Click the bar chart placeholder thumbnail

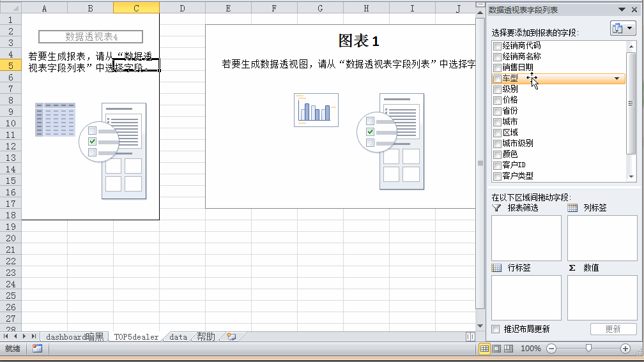[x=316, y=110]
